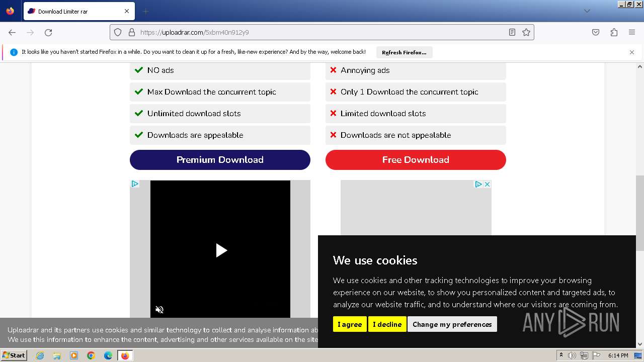Click 'NO ads' feature row

click(220, 70)
